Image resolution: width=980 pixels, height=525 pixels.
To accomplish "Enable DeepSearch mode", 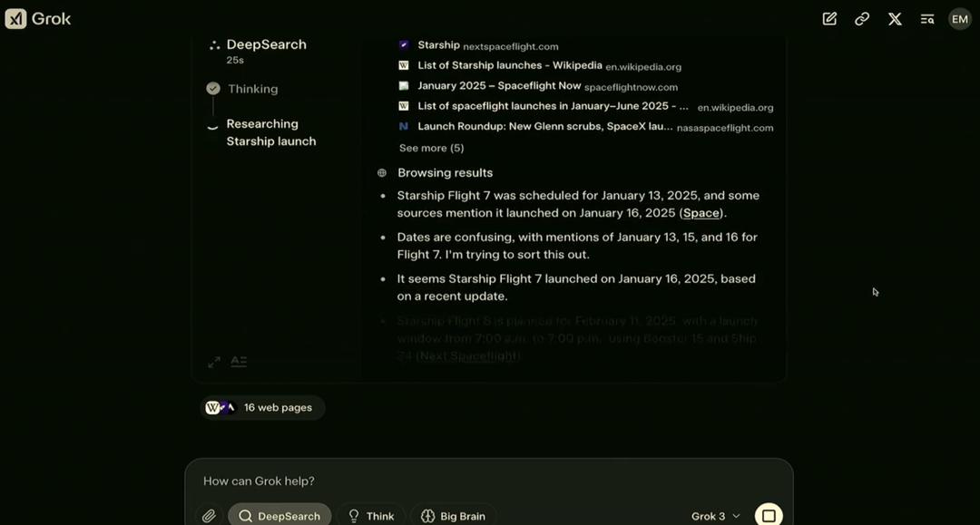I will pos(279,515).
